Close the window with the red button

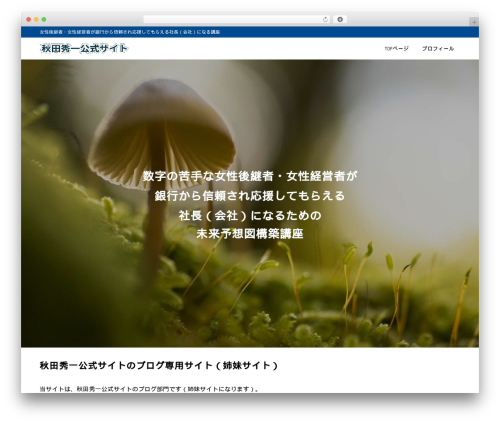click(29, 19)
